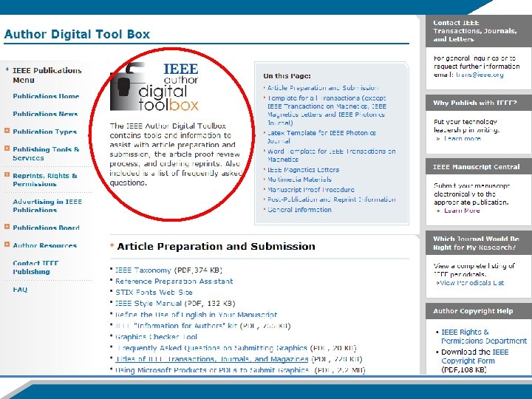
Task: Open FAQ on Submitting Graphics link
Action: [x=212, y=348]
